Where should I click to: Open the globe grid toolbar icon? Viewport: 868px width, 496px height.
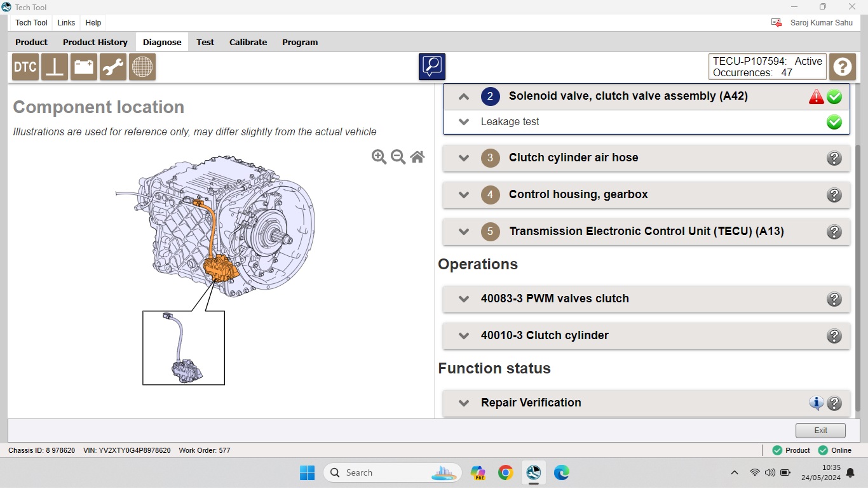pos(142,67)
